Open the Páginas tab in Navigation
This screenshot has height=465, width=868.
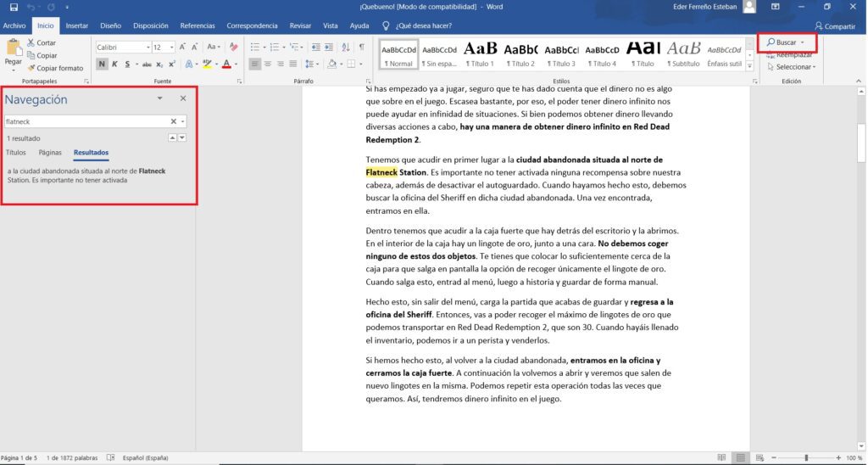point(50,153)
